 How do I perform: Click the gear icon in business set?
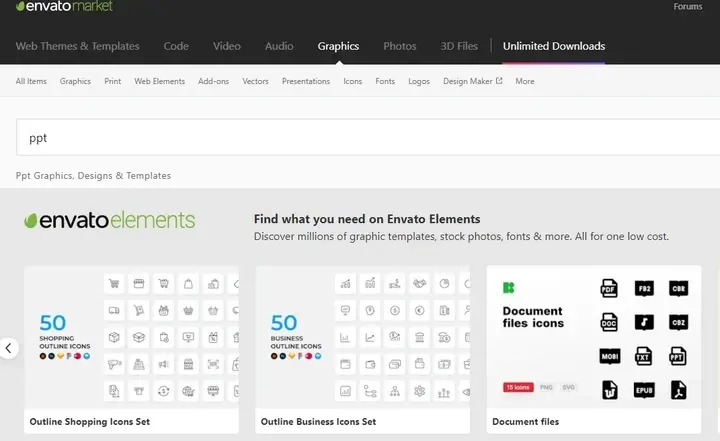pos(419,391)
